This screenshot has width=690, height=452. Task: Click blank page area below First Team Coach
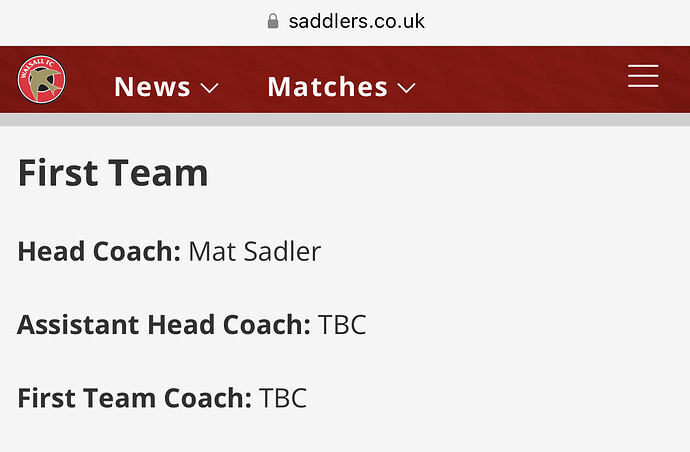point(345,434)
